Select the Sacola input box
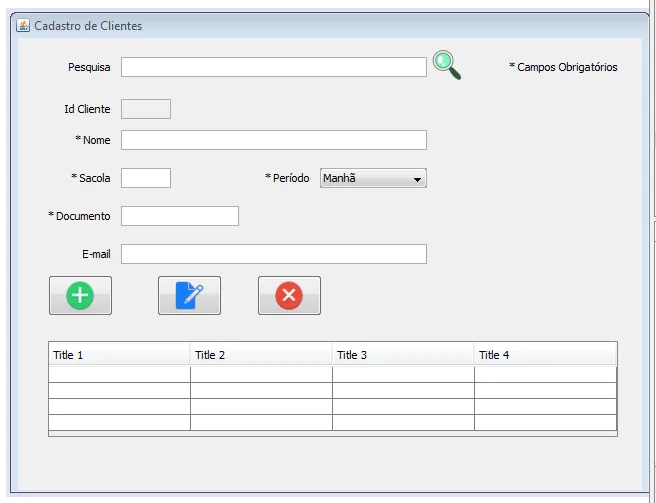Viewport: 656px width, 503px height. [145, 178]
